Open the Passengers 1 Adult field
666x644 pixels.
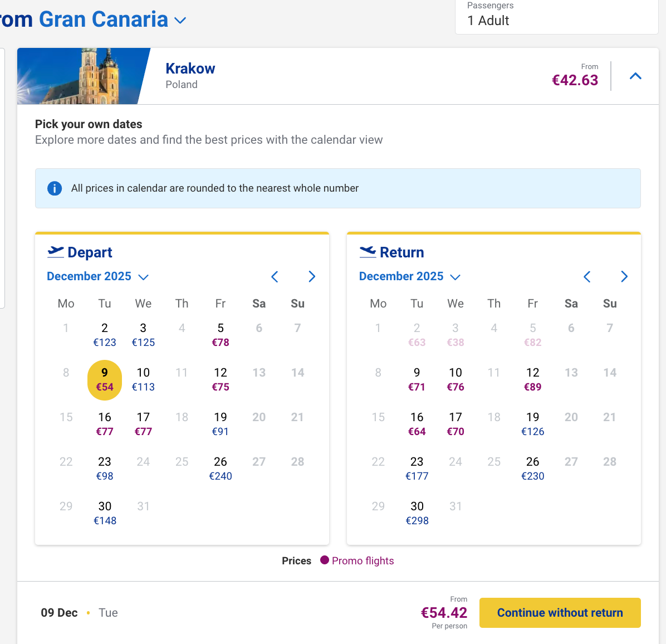click(x=557, y=17)
